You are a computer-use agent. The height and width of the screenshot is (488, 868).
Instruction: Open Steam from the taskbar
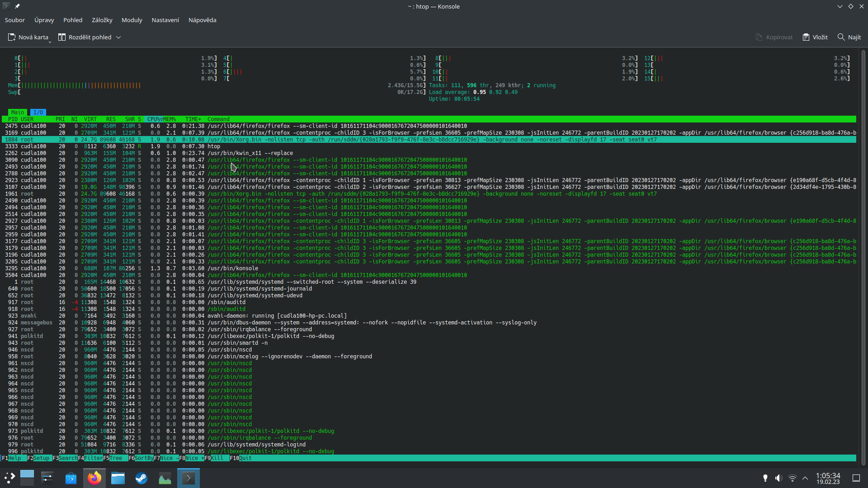tap(142, 478)
